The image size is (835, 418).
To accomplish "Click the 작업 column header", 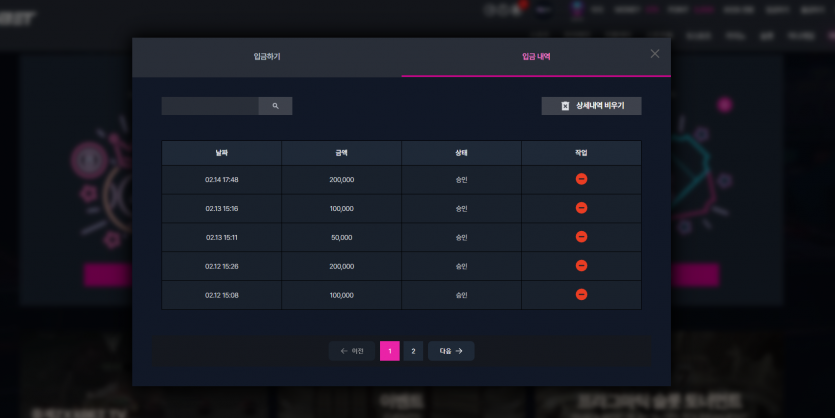I will point(582,153).
